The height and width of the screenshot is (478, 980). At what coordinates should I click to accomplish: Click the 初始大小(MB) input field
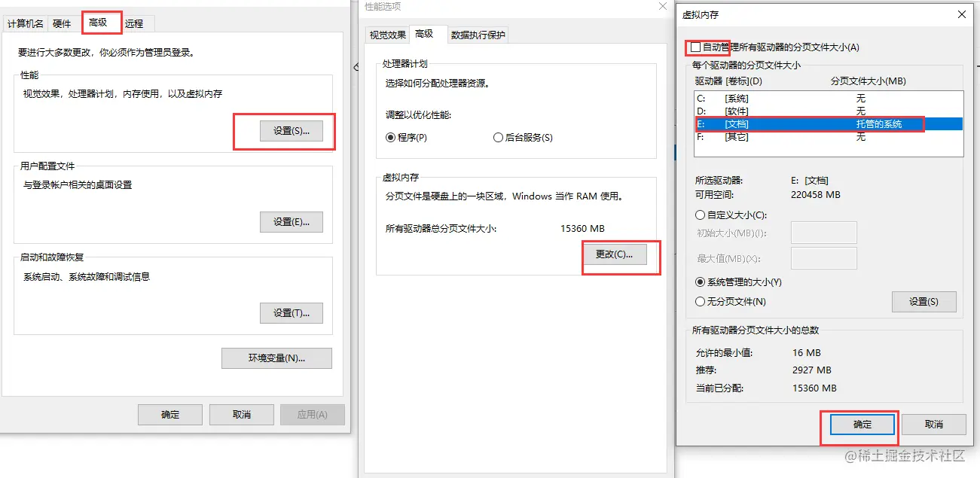(824, 233)
